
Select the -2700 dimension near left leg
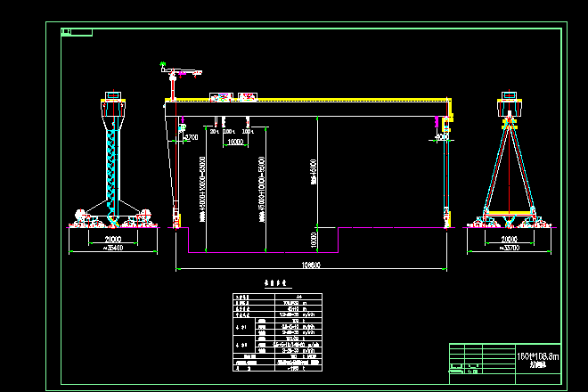pos(192,137)
